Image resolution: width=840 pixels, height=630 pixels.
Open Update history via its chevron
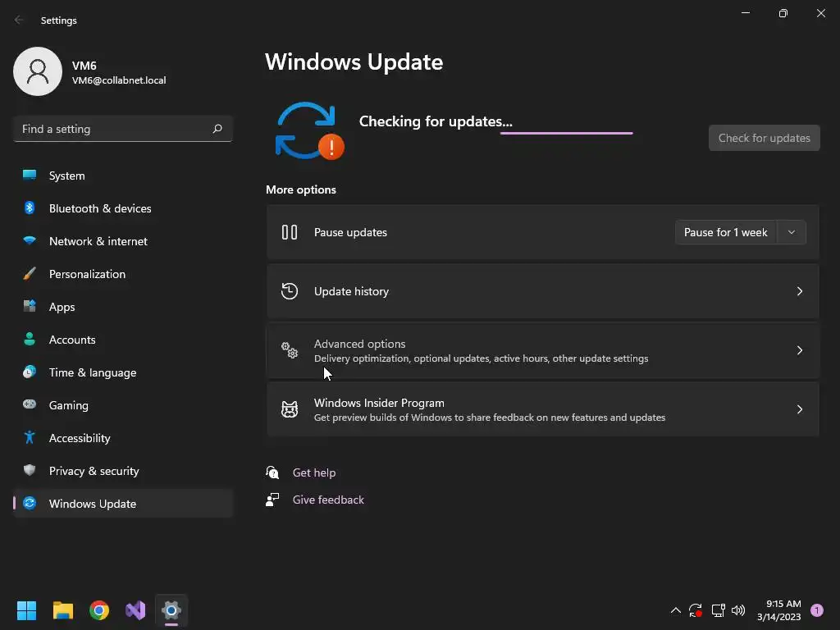[x=799, y=291]
